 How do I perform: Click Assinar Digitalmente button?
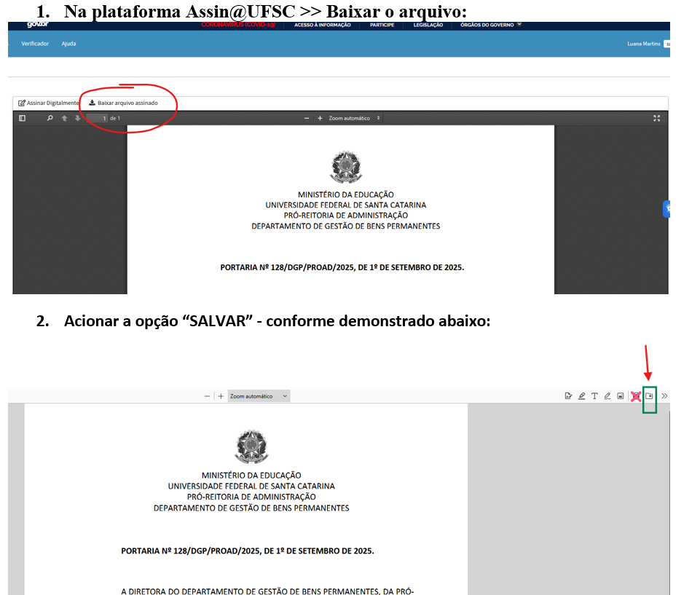(x=48, y=103)
